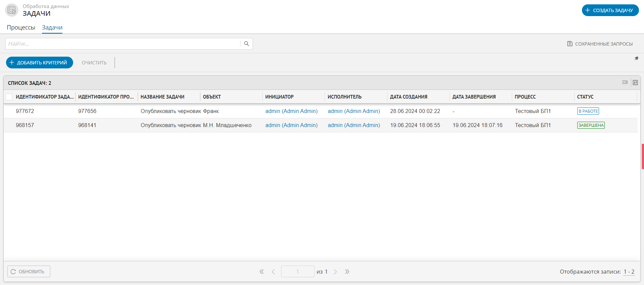This screenshot has width=644, height=285.
Task: Open initiator admin link for task 977672
Action: point(291,111)
